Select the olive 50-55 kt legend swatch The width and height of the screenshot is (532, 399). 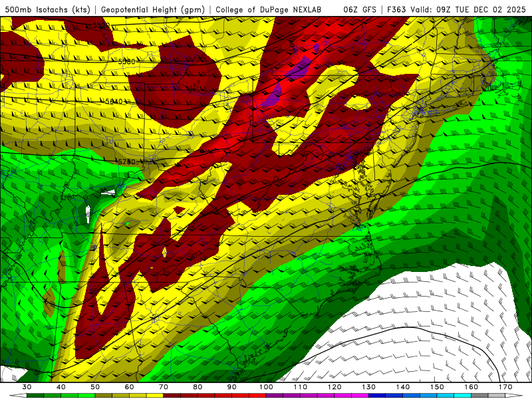click(x=104, y=396)
